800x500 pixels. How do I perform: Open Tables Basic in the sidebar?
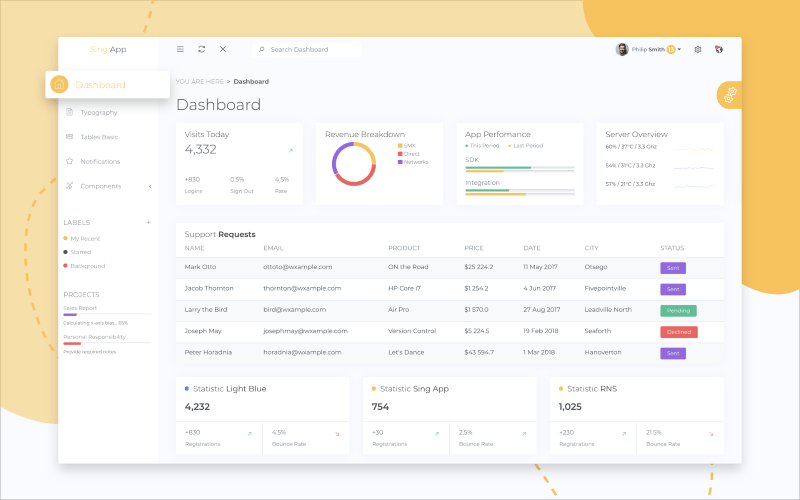[99, 137]
